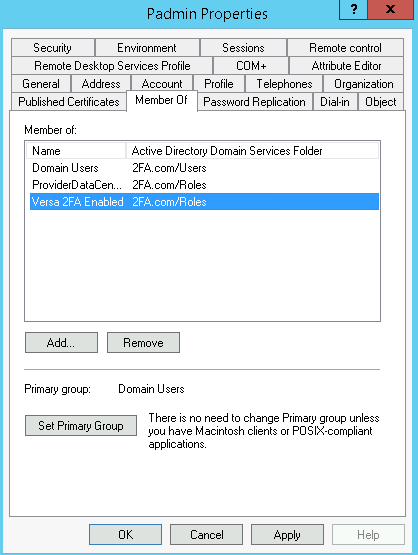Select the Member Of tab

(162, 101)
